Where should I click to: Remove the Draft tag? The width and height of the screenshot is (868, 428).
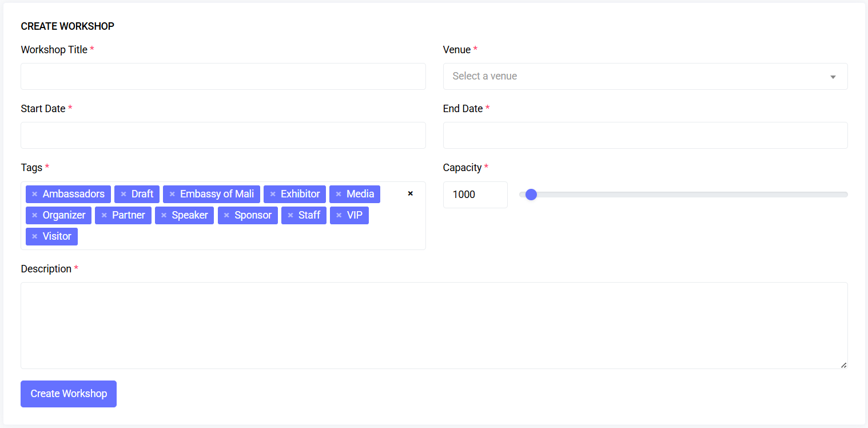click(x=124, y=194)
